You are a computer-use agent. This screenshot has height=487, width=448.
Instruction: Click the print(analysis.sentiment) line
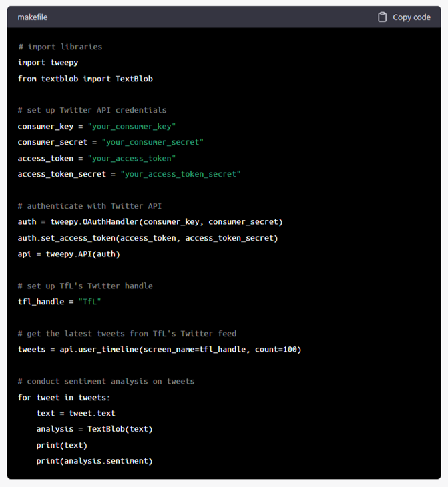(x=95, y=461)
